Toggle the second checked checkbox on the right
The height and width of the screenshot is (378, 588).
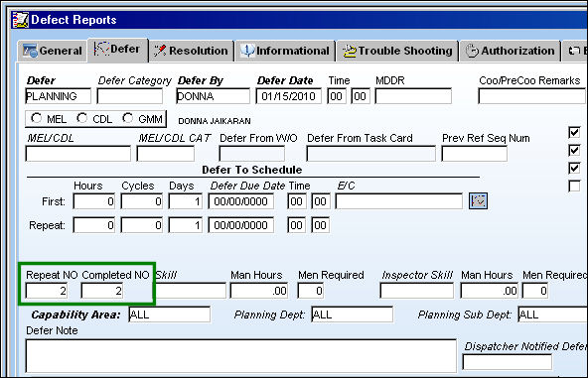click(x=574, y=150)
